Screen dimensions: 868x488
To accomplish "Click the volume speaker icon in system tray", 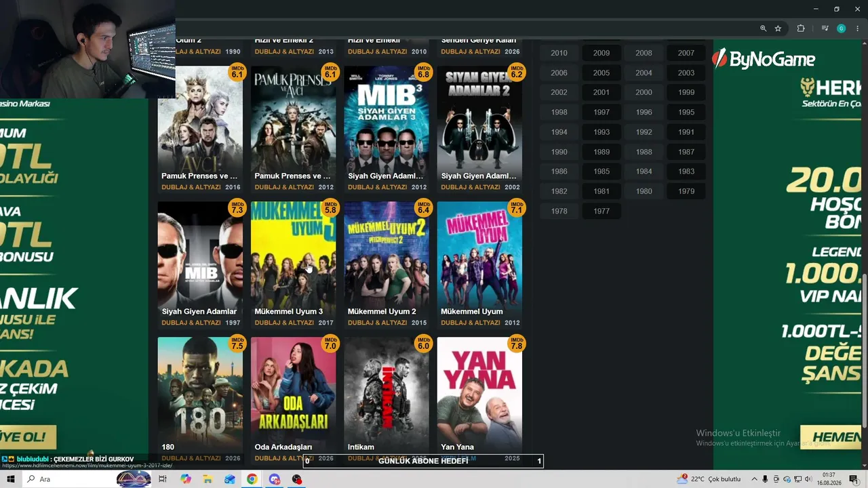I will (x=808, y=479).
